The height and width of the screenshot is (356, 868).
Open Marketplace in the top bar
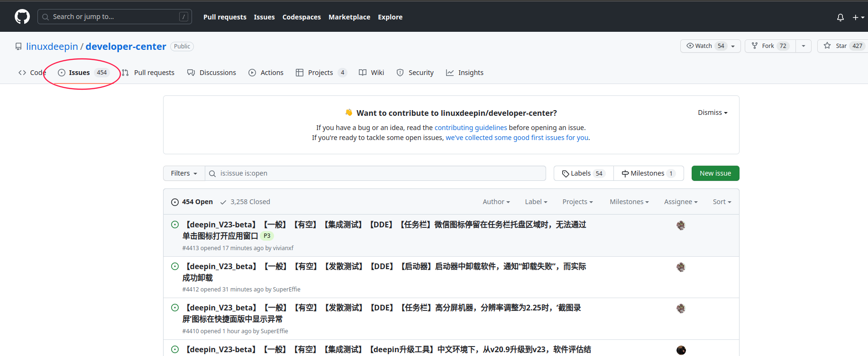tap(349, 17)
